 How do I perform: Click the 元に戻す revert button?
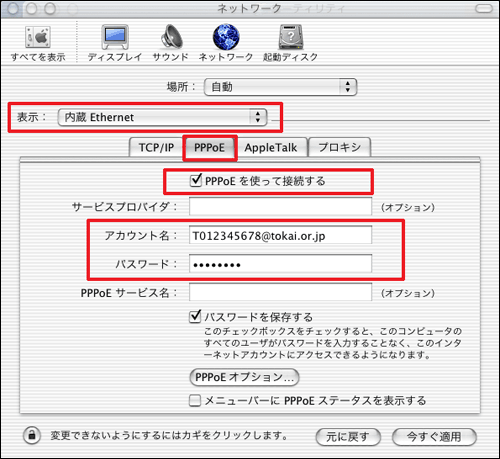tap(348, 437)
